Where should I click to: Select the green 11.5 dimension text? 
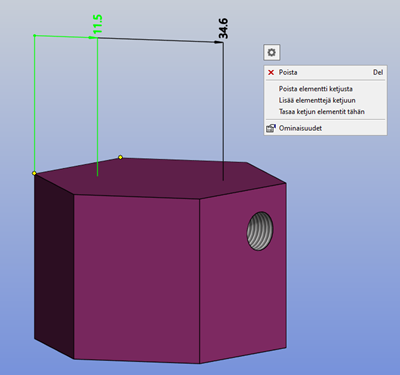click(98, 24)
